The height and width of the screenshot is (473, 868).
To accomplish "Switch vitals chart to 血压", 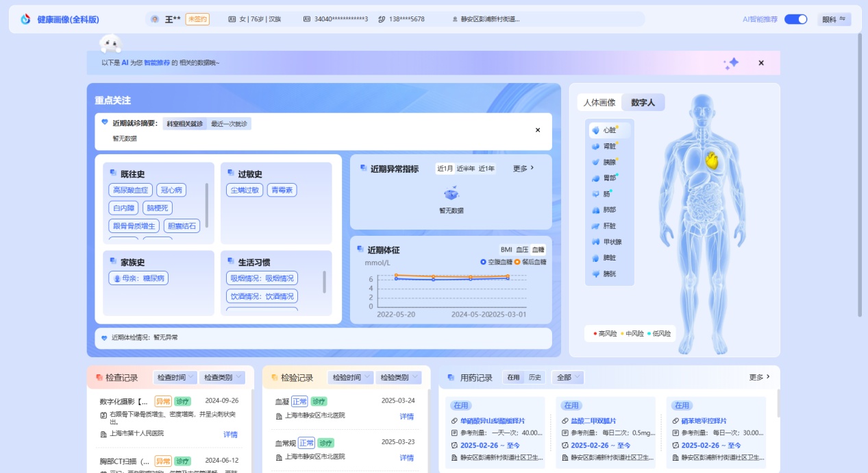I will [x=522, y=250].
